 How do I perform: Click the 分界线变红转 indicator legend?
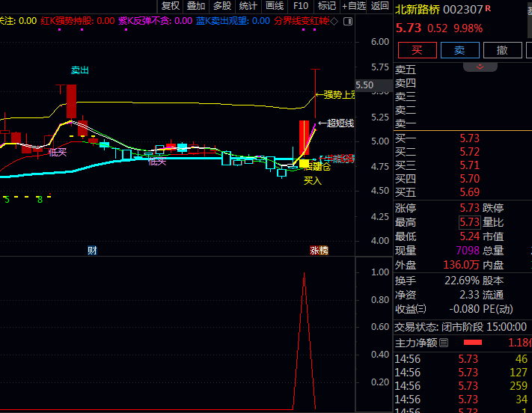[302, 21]
